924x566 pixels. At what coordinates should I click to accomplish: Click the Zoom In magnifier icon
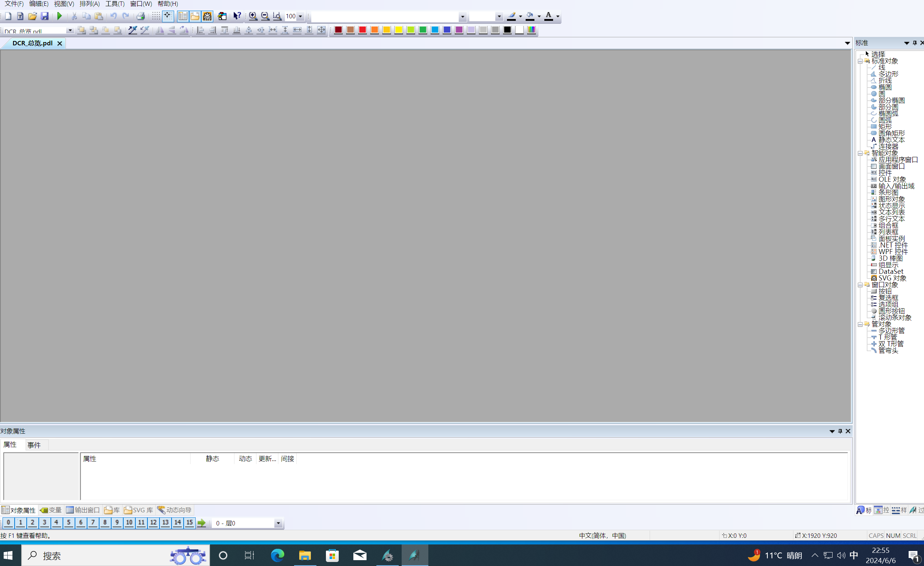click(x=253, y=16)
